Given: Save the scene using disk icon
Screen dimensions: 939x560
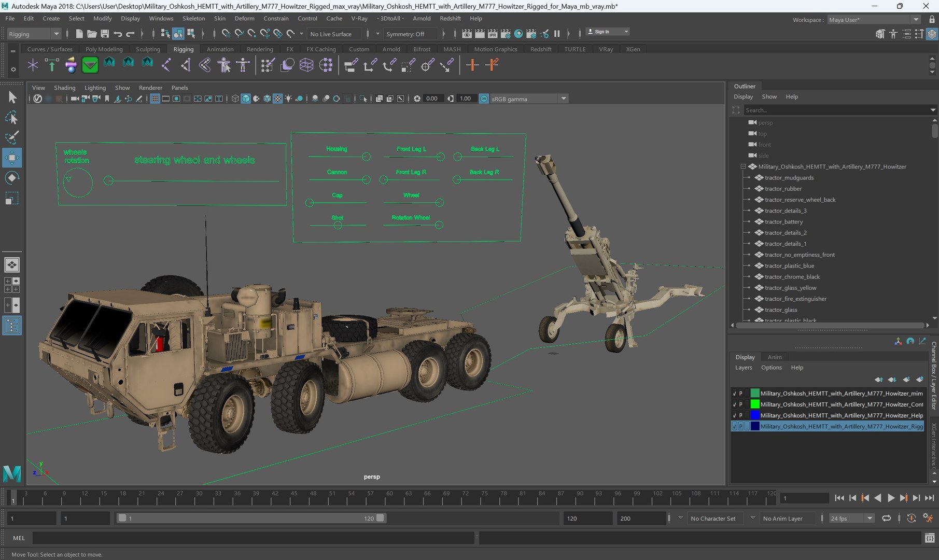Looking at the screenshot, I should click(105, 34).
